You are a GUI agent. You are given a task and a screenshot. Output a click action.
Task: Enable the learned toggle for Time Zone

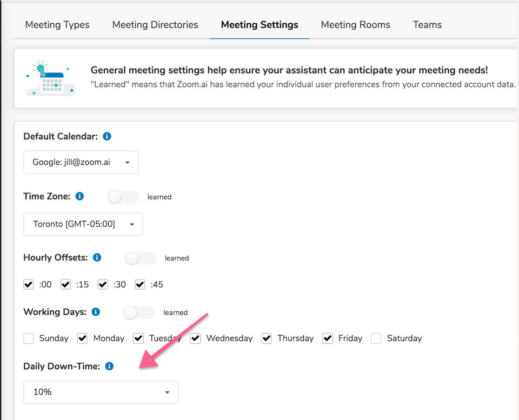pos(123,197)
